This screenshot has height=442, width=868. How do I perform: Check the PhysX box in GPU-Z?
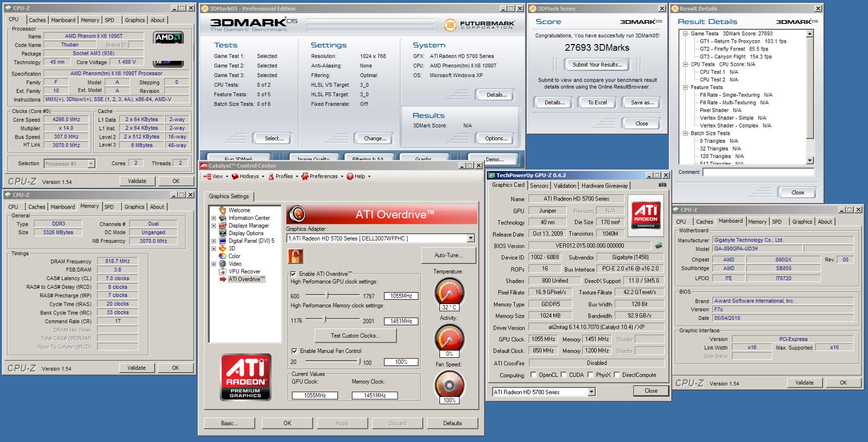coord(590,375)
